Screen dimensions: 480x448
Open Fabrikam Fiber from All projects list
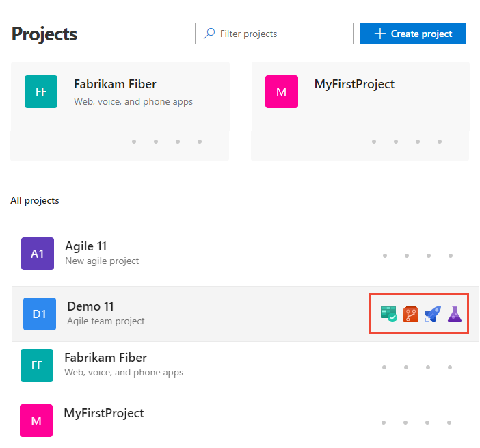[x=105, y=358]
